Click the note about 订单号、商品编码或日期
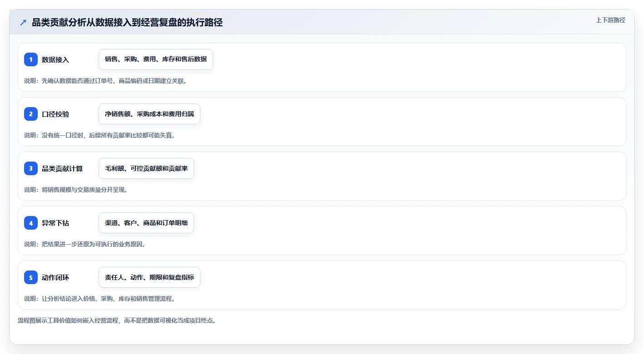This screenshot has height=354, width=644. (105, 81)
